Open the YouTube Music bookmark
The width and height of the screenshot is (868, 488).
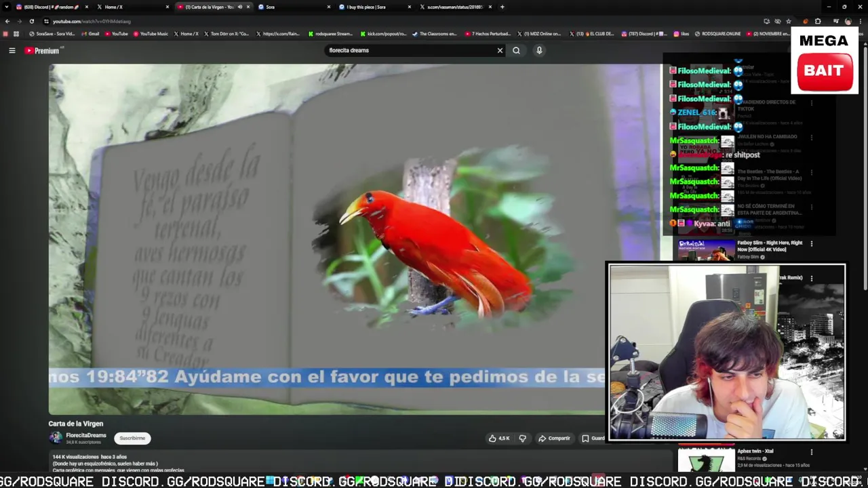point(151,33)
